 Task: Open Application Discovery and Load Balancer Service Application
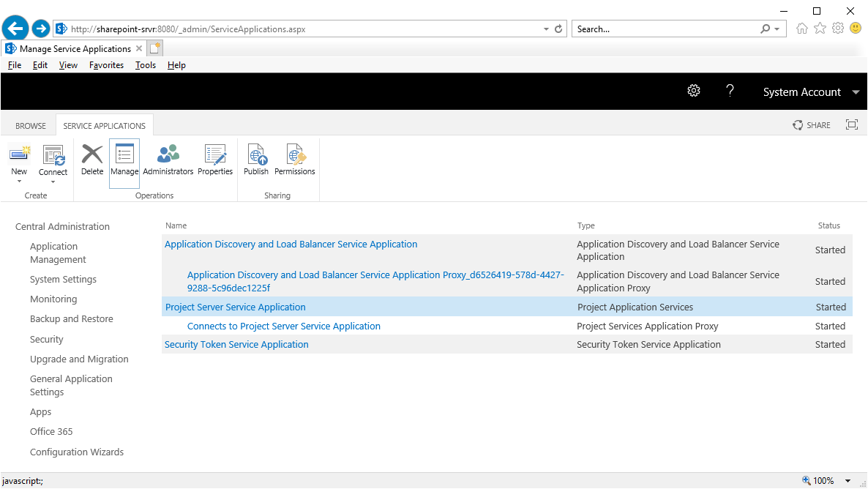pos(291,244)
